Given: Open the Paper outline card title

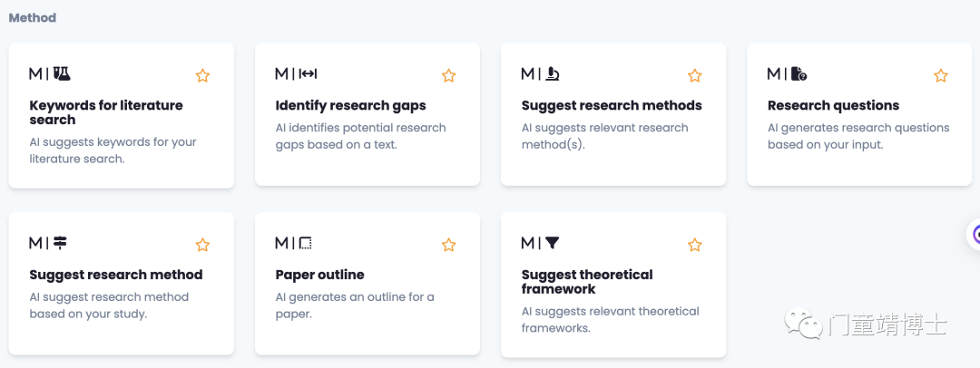Looking at the screenshot, I should [x=319, y=275].
